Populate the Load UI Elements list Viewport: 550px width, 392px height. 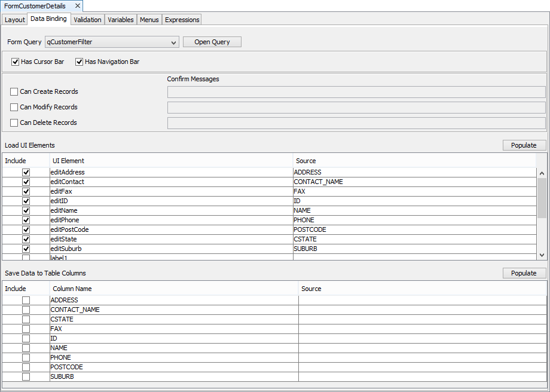pos(524,145)
